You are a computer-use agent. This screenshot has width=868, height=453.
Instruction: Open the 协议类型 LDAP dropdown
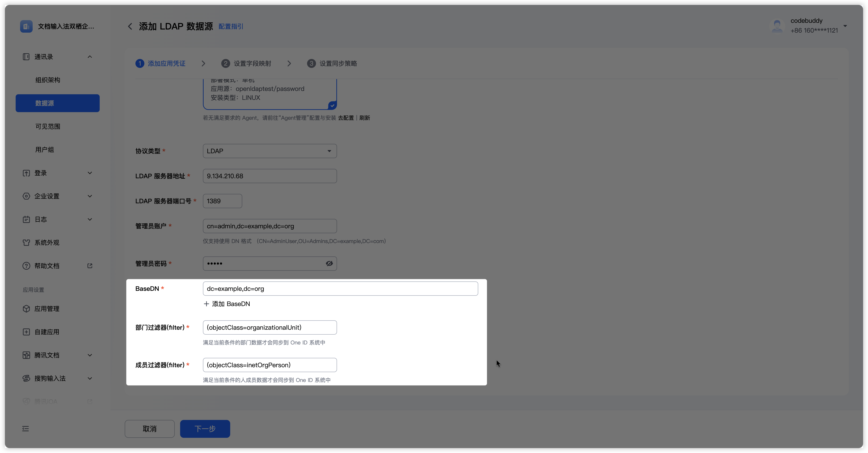click(270, 151)
